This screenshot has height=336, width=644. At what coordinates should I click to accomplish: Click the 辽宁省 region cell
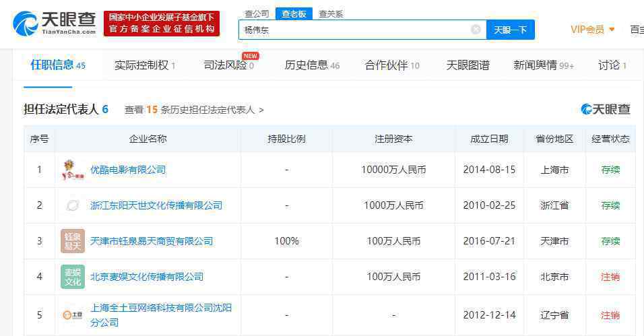tap(554, 315)
